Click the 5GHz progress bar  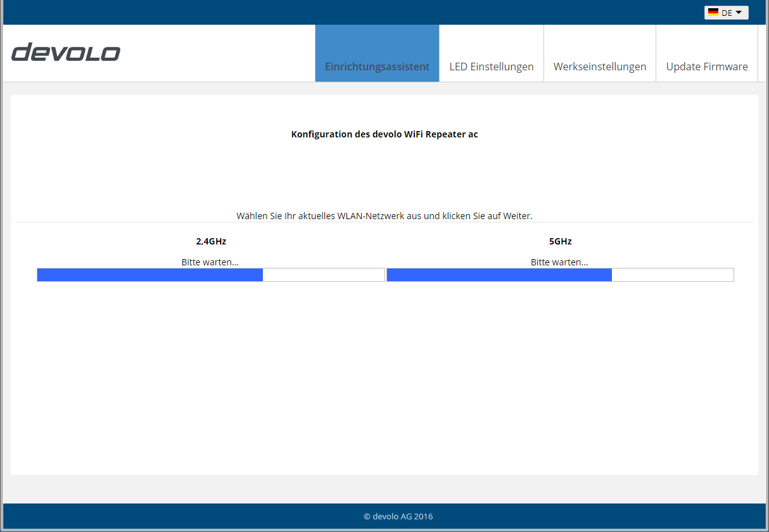tap(560, 275)
